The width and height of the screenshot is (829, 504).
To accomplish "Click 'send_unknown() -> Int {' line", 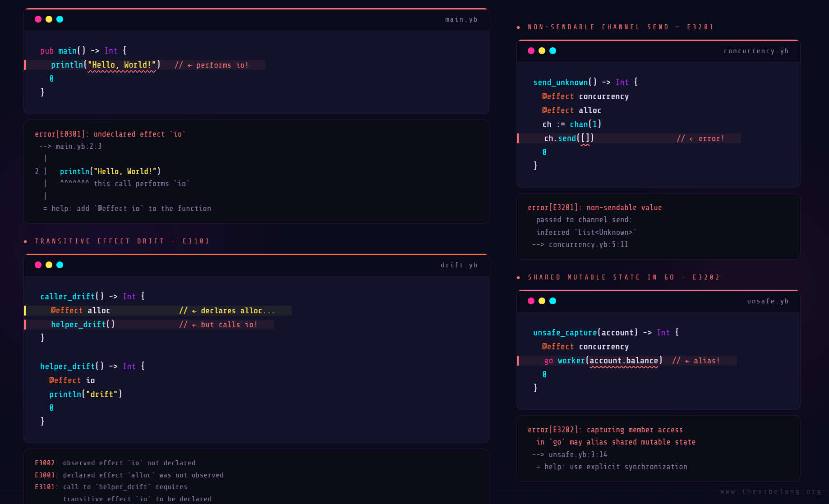I will [x=585, y=82].
